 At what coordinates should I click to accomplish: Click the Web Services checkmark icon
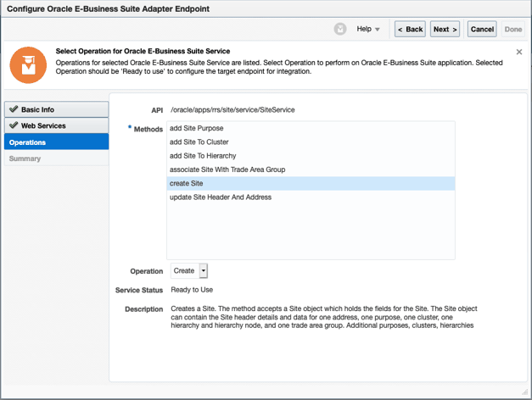tap(14, 125)
